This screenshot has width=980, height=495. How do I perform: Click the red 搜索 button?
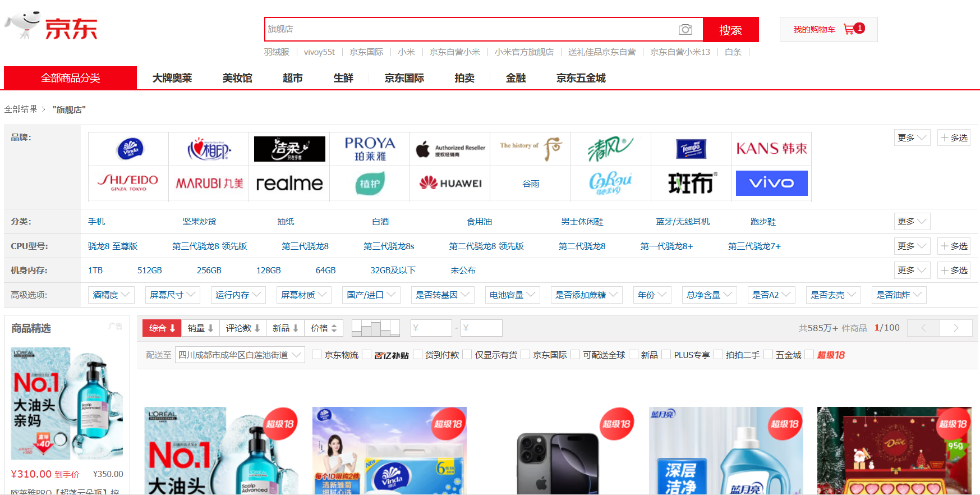click(x=730, y=30)
